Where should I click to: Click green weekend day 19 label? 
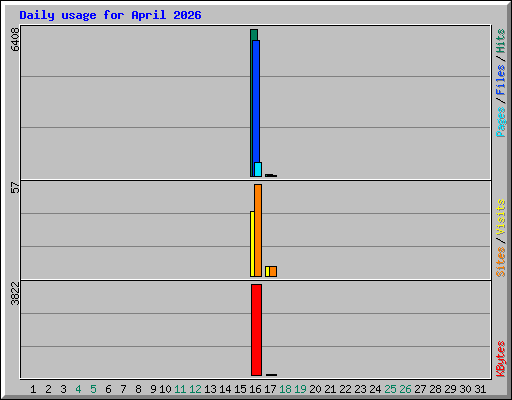coord(300,389)
